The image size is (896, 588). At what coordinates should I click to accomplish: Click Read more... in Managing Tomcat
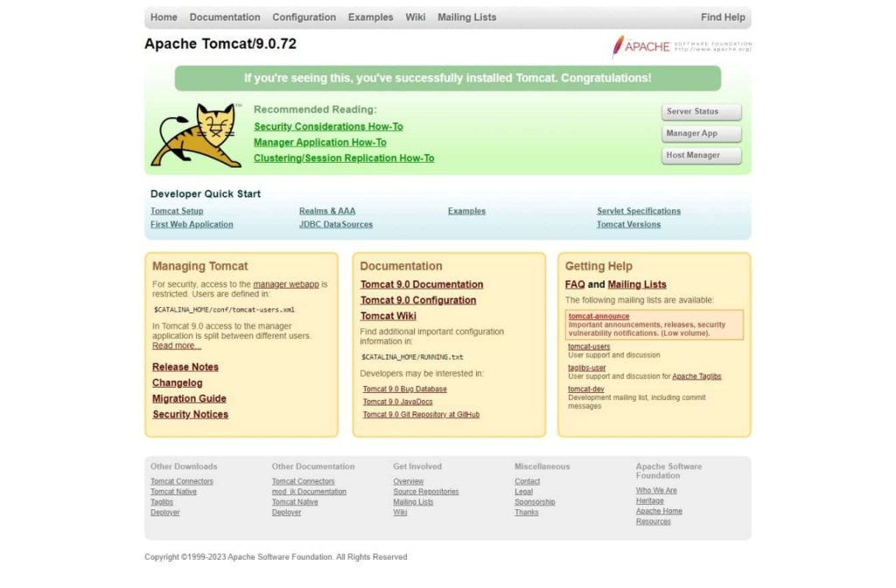pos(177,346)
